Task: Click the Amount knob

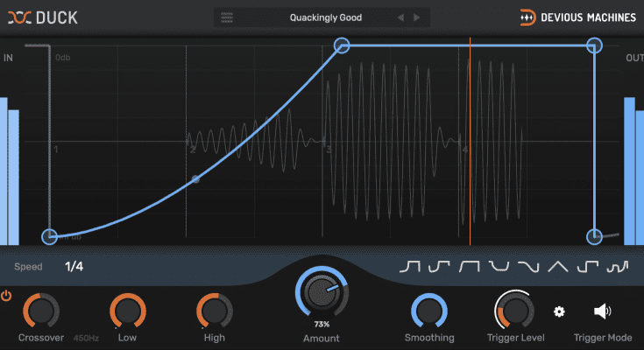Action: (x=321, y=297)
